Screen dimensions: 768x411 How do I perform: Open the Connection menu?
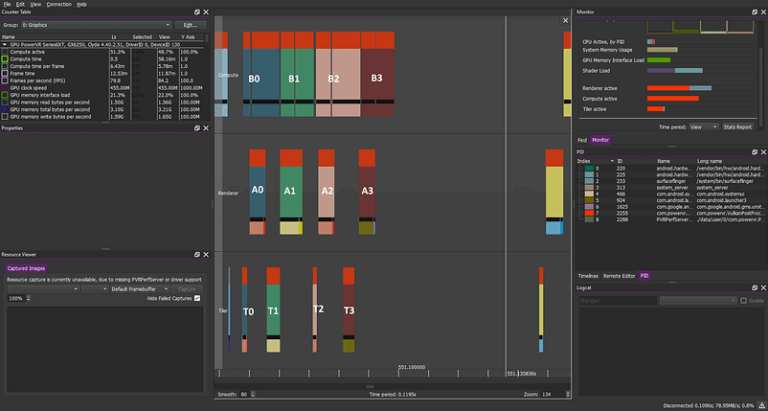click(x=59, y=4)
